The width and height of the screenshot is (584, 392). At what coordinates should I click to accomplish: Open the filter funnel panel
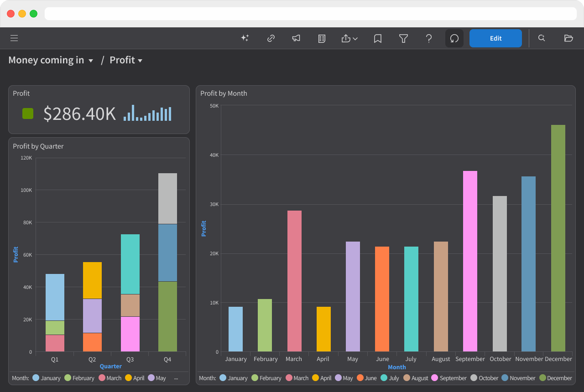(403, 38)
